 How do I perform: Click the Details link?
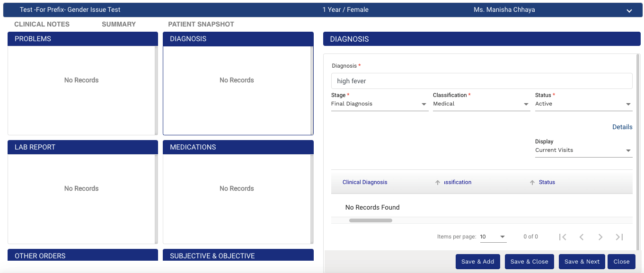point(622,127)
